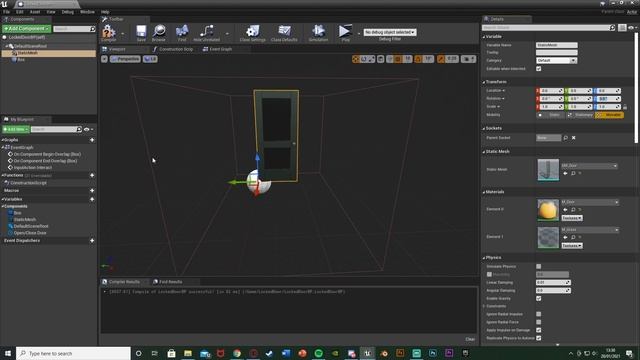The height and width of the screenshot is (360, 640).
Task: Click the translate gizmo mode icon in viewport
Action: (356, 59)
